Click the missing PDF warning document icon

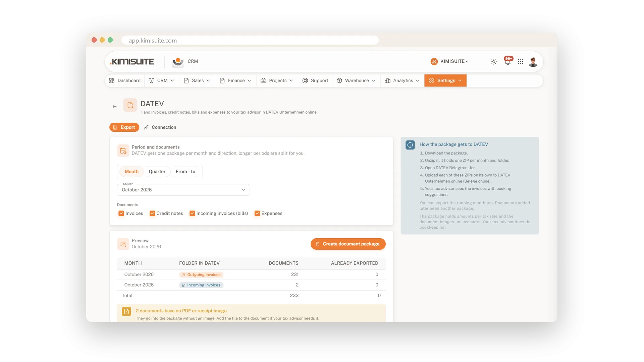(x=126, y=311)
